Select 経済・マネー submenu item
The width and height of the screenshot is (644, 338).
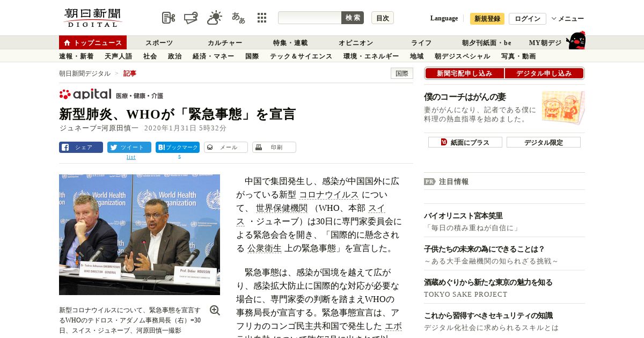[214, 56]
